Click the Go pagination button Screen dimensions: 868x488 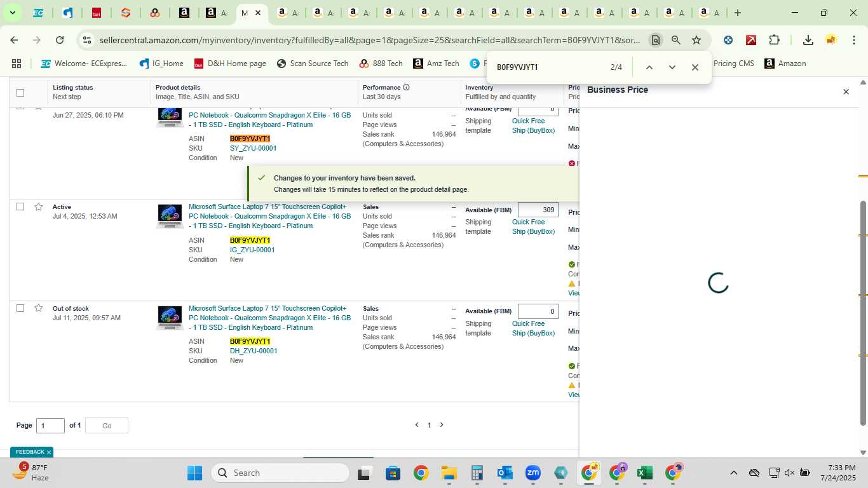[x=107, y=426]
